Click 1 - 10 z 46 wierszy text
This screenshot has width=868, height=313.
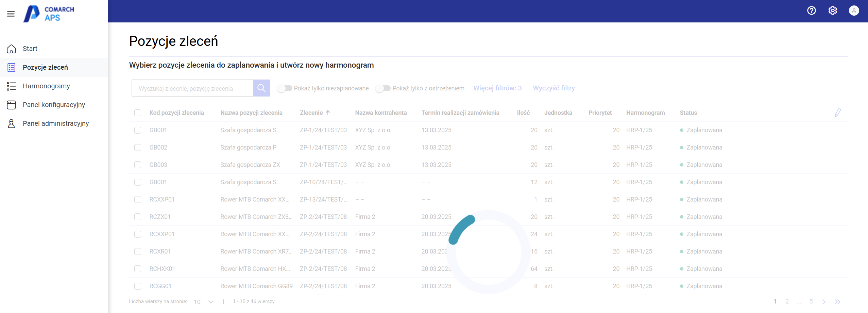254,301
